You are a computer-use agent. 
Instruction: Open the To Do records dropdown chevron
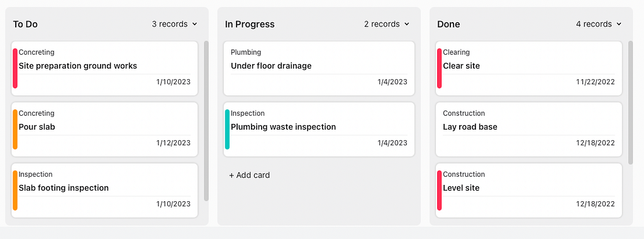pyautogui.click(x=195, y=25)
